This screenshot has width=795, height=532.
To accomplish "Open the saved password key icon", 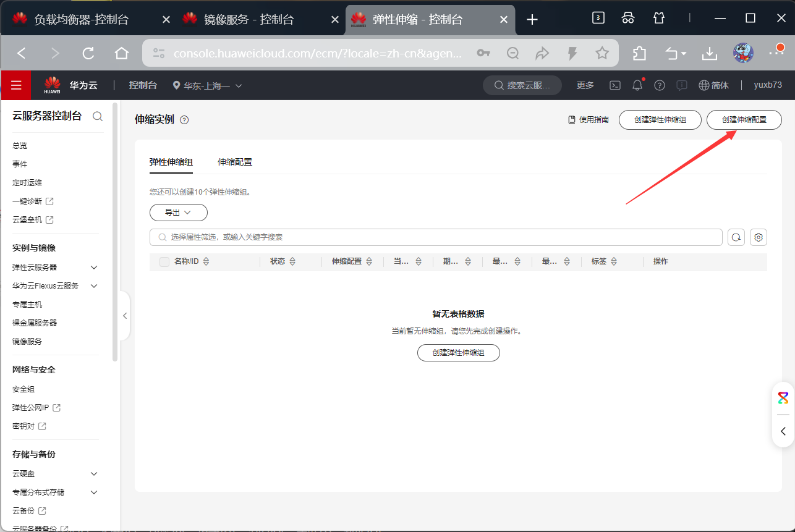I will 483,54.
